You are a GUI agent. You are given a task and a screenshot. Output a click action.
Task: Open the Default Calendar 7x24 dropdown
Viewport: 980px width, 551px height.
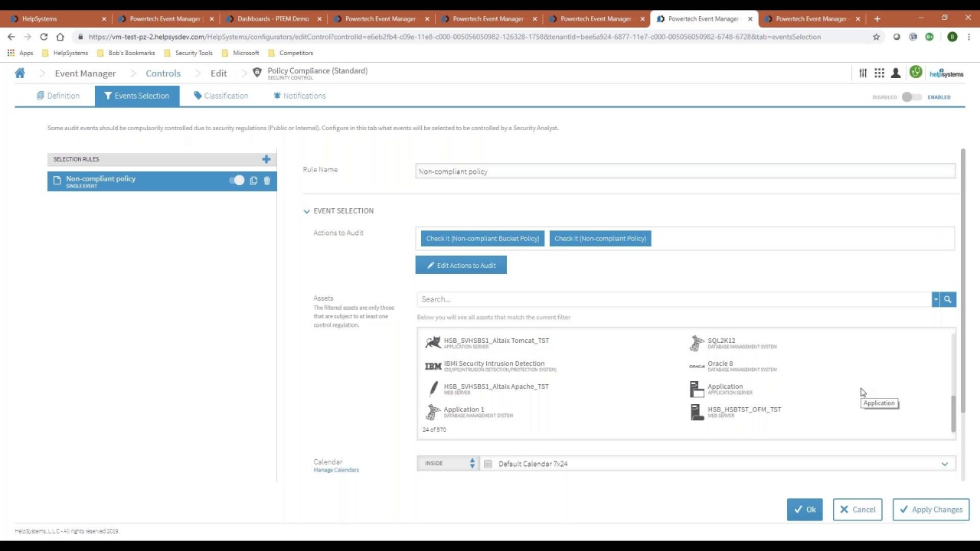pos(944,464)
